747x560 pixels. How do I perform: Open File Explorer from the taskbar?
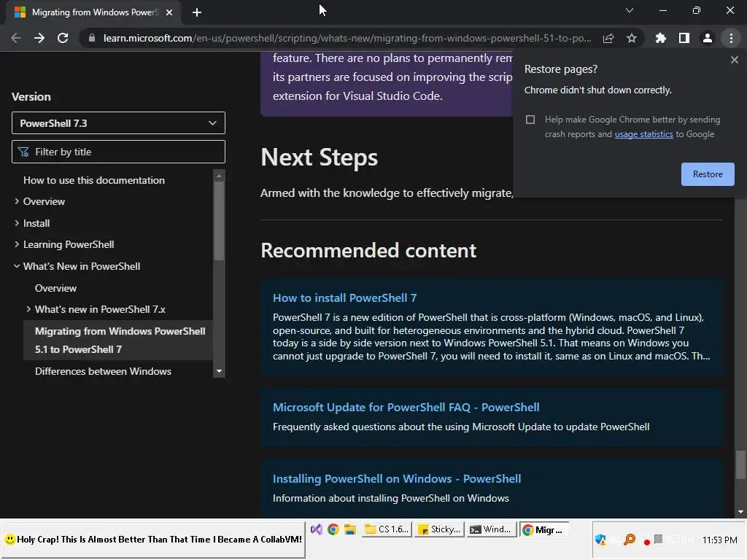click(350, 529)
